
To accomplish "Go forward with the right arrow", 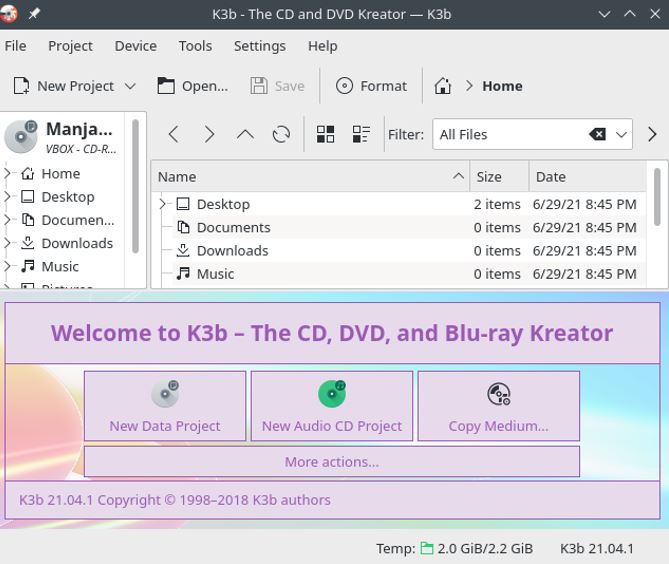I will (x=209, y=134).
